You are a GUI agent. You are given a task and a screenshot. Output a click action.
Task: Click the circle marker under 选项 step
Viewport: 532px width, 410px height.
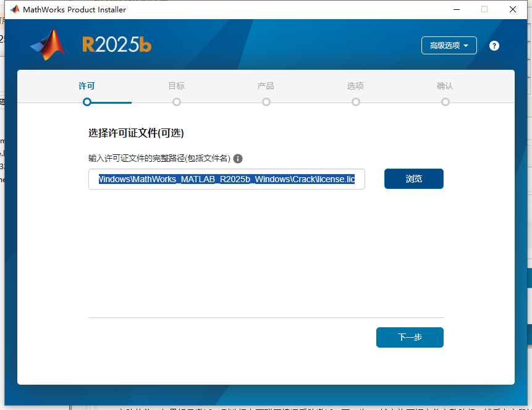click(x=356, y=102)
